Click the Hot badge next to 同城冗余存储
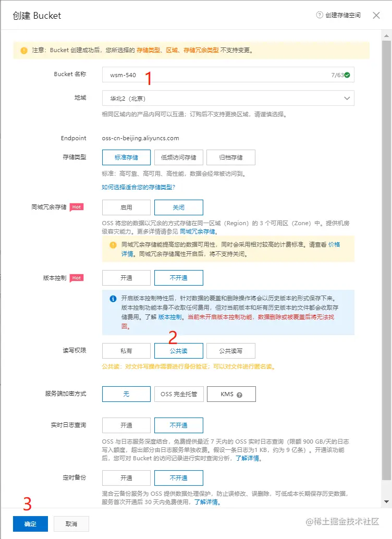 77,207
